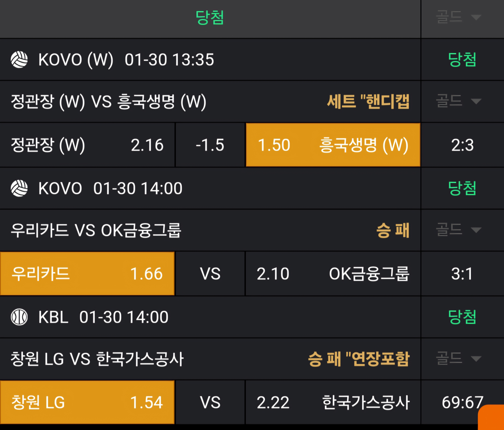504x430 pixels.
Task: Click the 세트 "핸디캡 bet type label
Action: pyautogui.click(x=368, y=101)
